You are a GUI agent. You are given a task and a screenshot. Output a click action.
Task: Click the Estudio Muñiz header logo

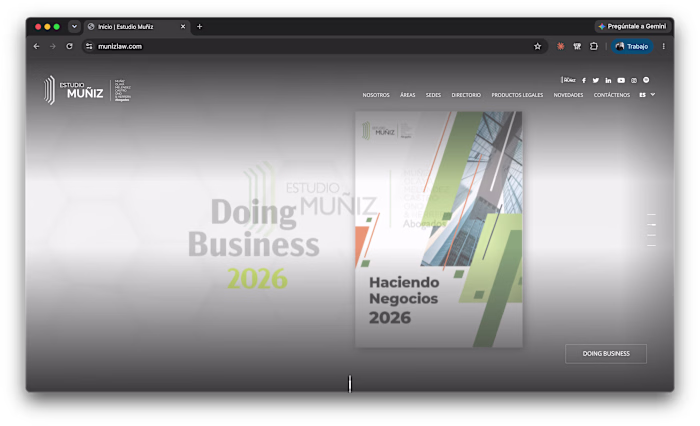coord(87,90)
